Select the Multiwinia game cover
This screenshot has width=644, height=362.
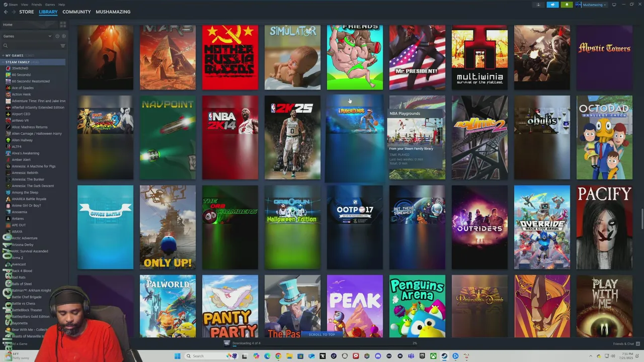click(x=479, y=57)
